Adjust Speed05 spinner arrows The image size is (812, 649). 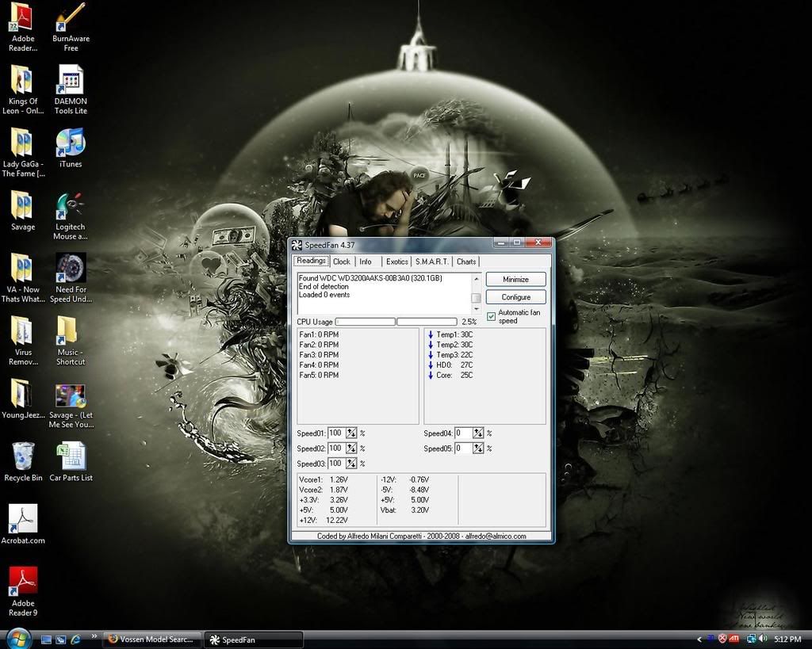(x=478, y=449)
